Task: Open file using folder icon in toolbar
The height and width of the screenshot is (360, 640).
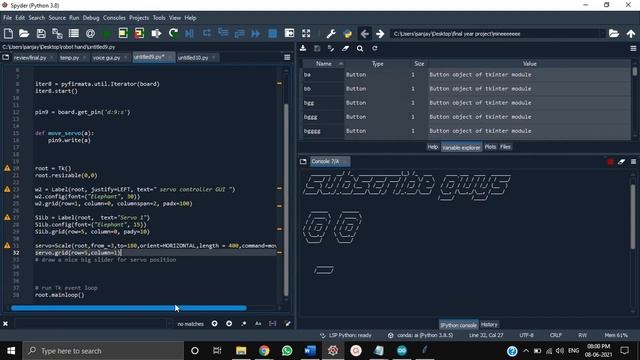Action: [24, 33]
